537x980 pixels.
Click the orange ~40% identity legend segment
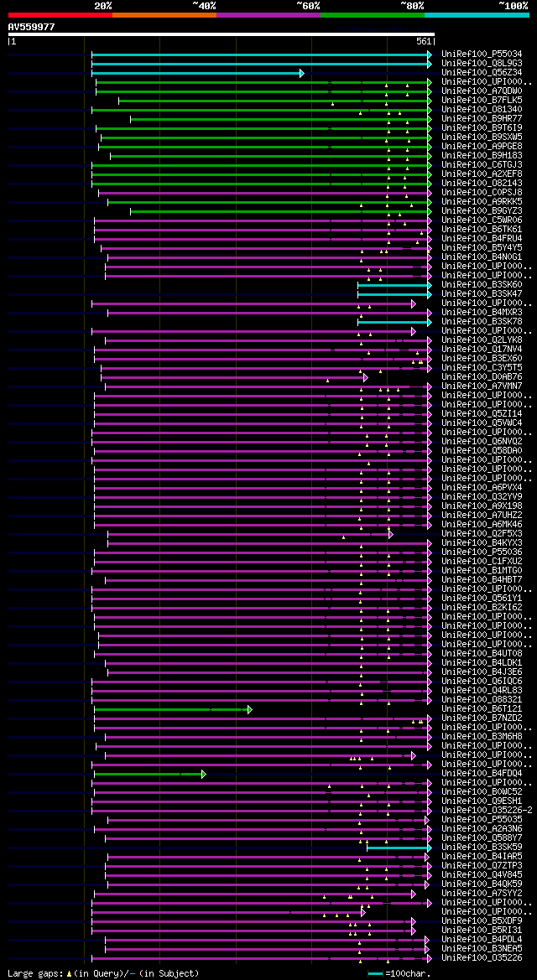[164, 14]
